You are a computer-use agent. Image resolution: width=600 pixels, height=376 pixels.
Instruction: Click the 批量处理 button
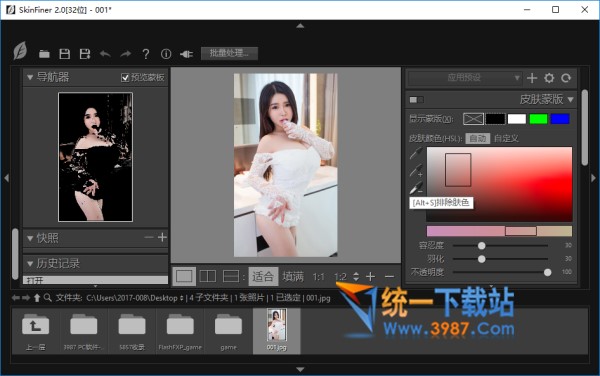[x=229, y=53]
